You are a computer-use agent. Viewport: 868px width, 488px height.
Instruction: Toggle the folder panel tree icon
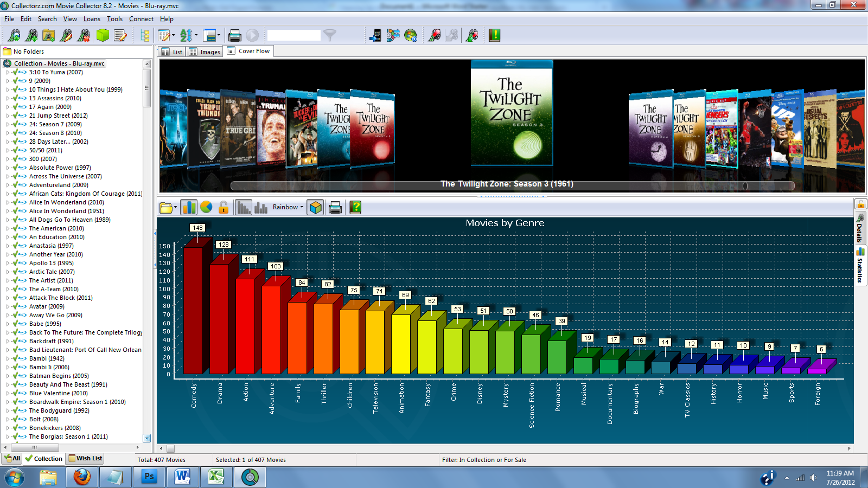(x=145, y=36)
